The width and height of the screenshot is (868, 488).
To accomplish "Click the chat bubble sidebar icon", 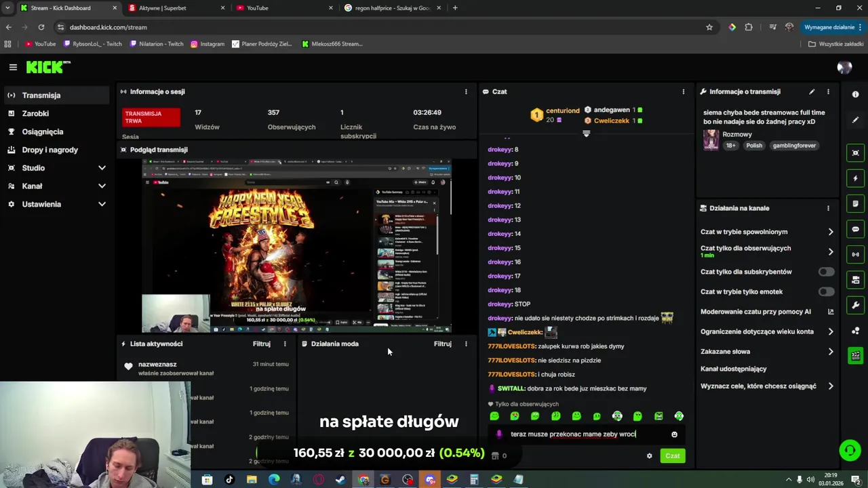I will (x=855, y=229).
